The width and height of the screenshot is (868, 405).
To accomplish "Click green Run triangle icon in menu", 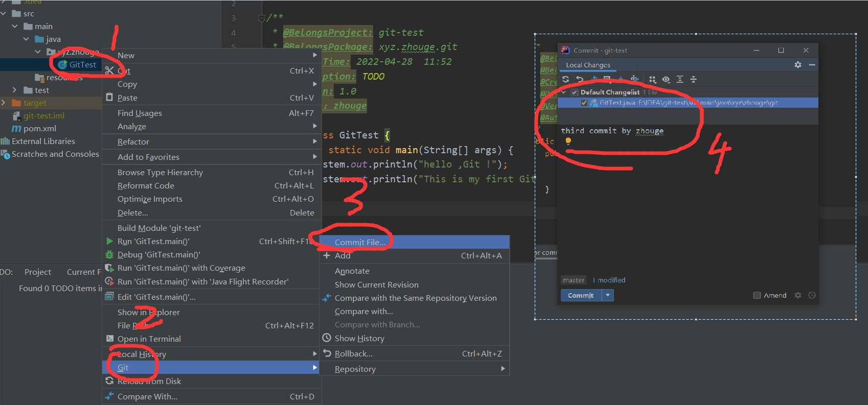I will click(109, 241).
